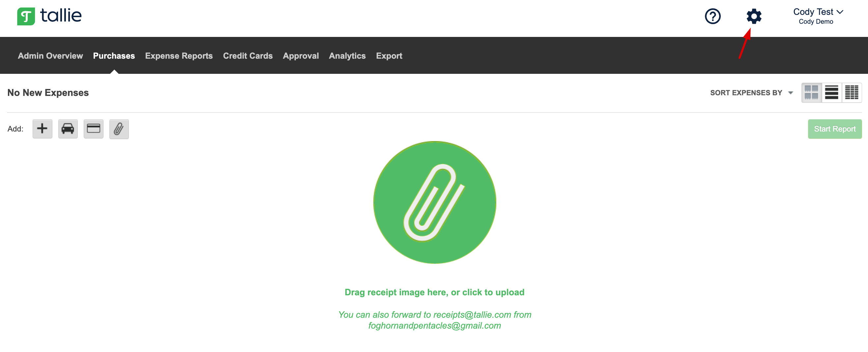Click the large green paperclip upload circle
Screen dimensions: 868x352
coord(434,202)
